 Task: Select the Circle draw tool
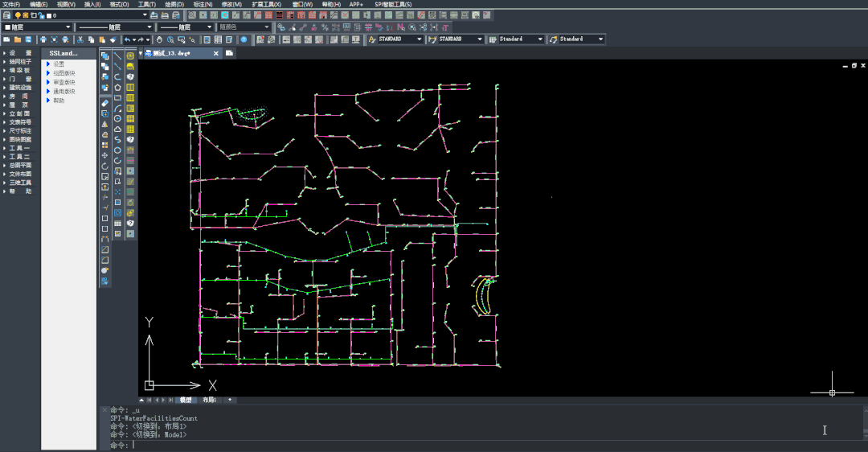click(117, 118)
